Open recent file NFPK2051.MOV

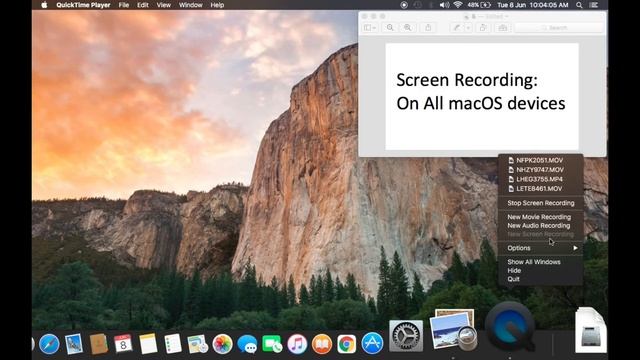[x=540, y=160]
